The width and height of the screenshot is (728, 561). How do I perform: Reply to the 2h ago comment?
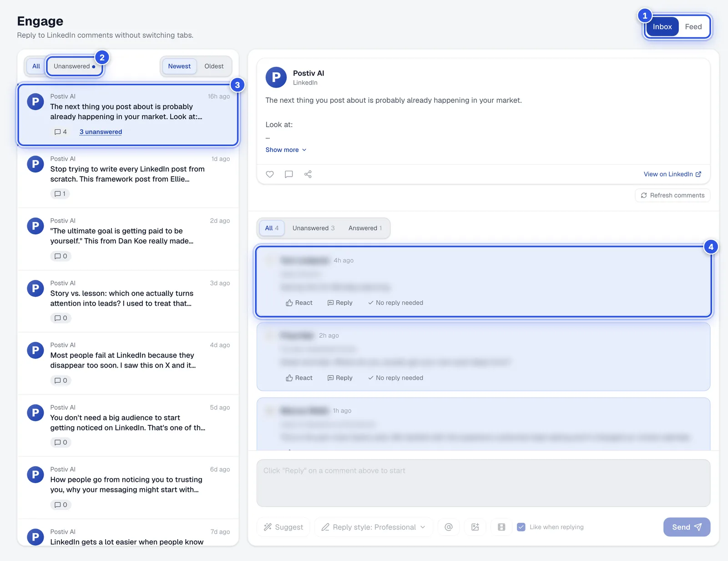coord(340,378)
